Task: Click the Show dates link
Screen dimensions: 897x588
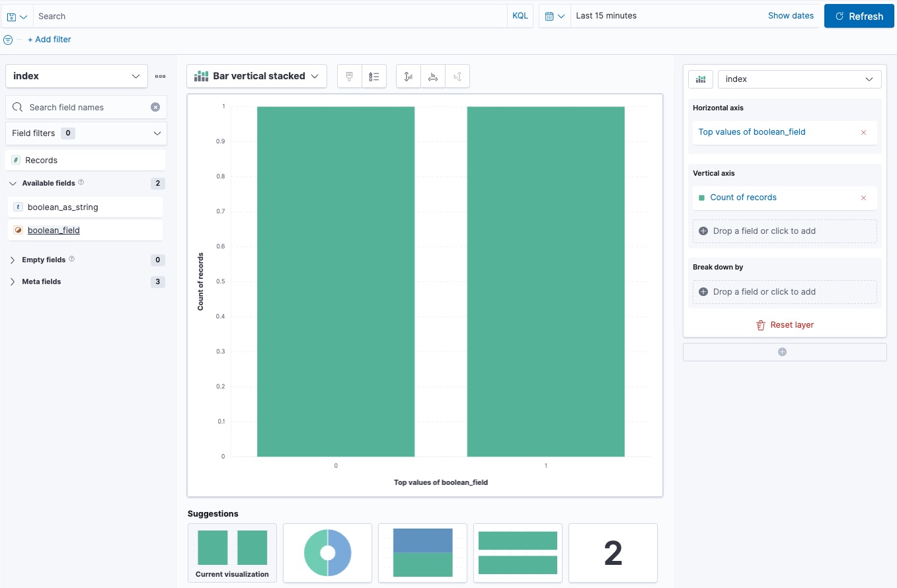Action: coord(791,16)
